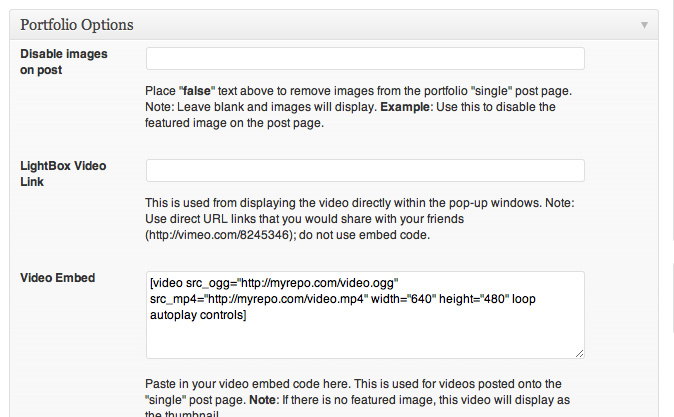
Task: Click the "Disable images on post" label
Action: tap(63, 62)
